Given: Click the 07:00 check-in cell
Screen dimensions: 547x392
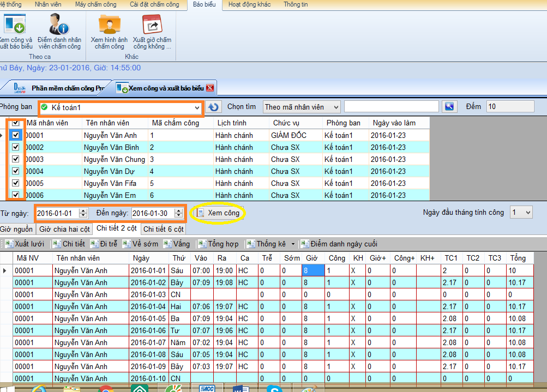Looking at the screenshot, I should [x=201, y=270].
